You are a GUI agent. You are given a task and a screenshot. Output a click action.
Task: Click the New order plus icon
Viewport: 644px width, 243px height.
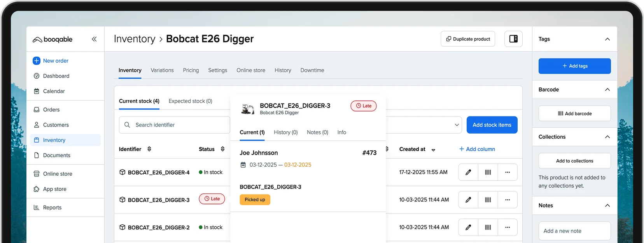click(x=37, y=61)
